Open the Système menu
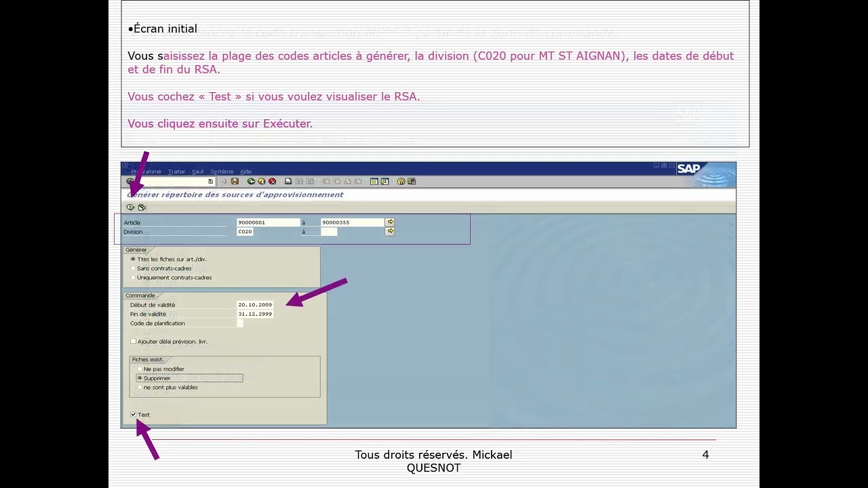 pos(222,171)
